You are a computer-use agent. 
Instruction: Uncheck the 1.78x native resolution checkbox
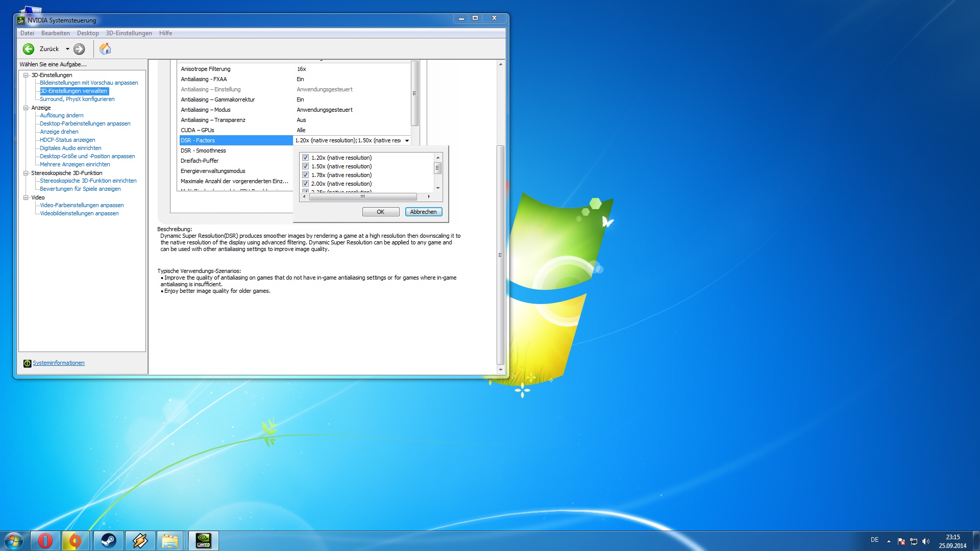305,175
